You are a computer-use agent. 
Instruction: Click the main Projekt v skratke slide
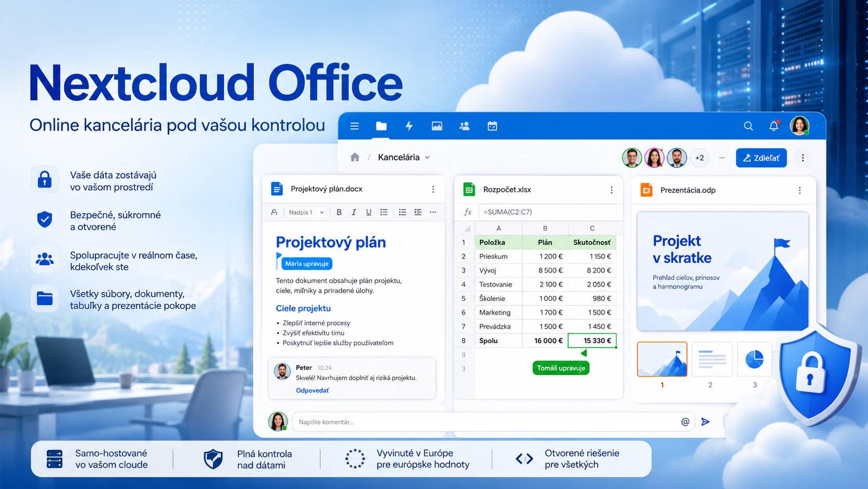(x=723, y=271)
